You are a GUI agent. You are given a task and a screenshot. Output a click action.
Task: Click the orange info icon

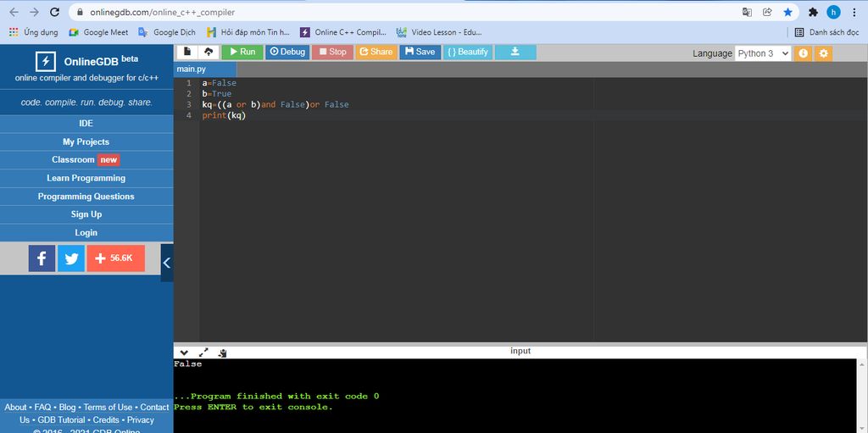click(803, 53)
